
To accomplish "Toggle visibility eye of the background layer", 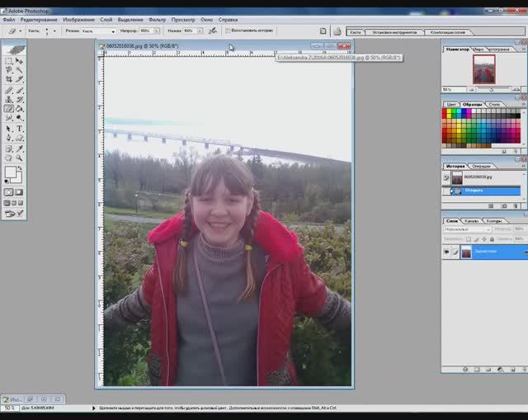I will 446,252.
